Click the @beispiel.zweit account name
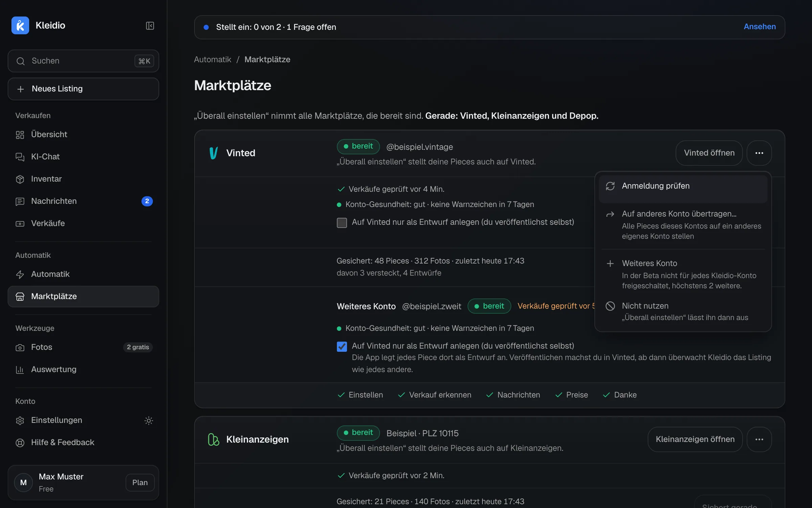 pyautogui.click(x=431, y=306)
